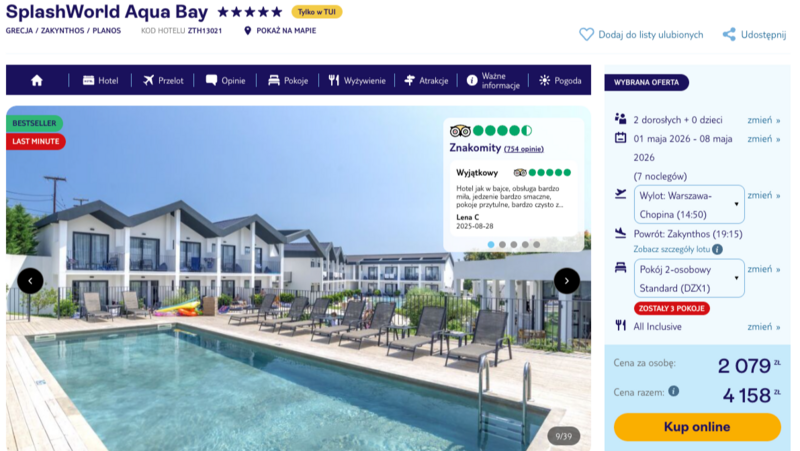The width and height of the screenshot is (800, 451).
Task: Open the Opinie tab
Action: [226, 80]
